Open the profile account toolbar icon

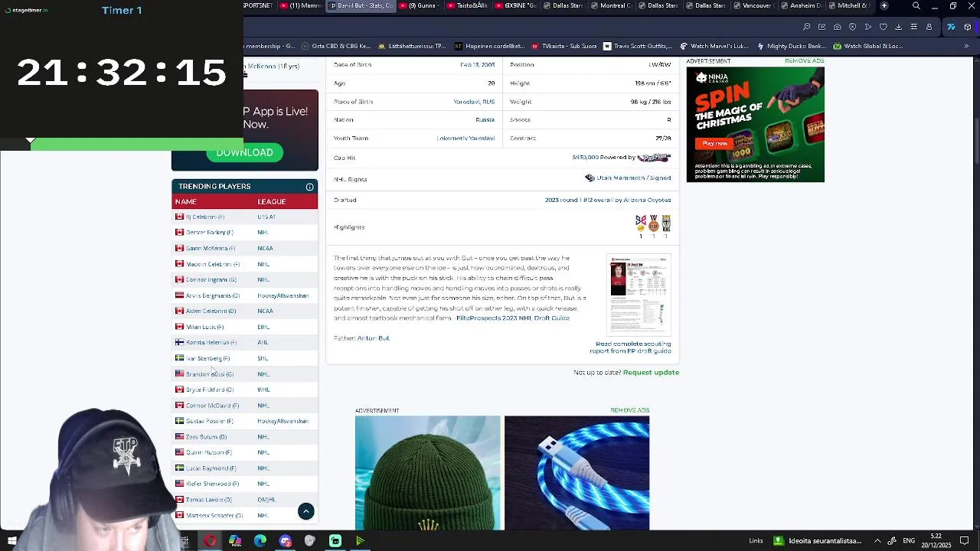pyautogui.click(x=929, y=27)
